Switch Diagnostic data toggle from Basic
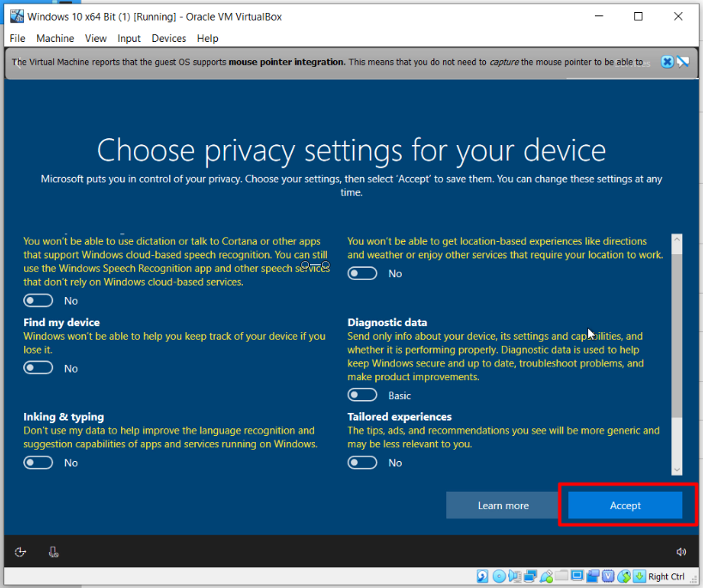 click(362, 395)
